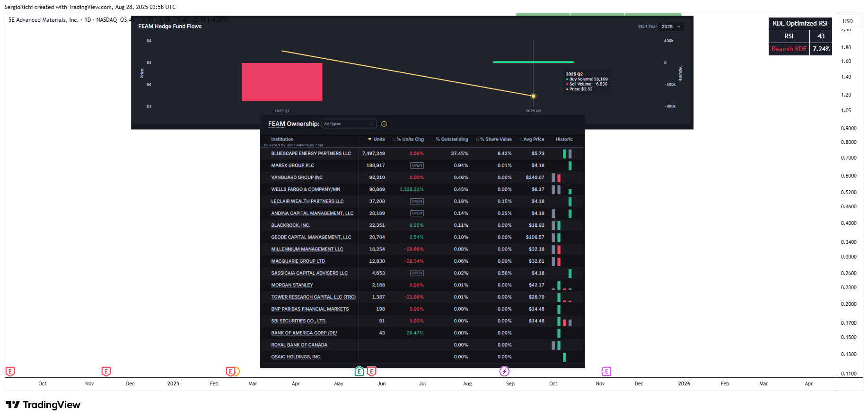Viewport: 868px width, 419px height.
Task: Click the info icon beside FEAM Ownership
Action: 384,124
